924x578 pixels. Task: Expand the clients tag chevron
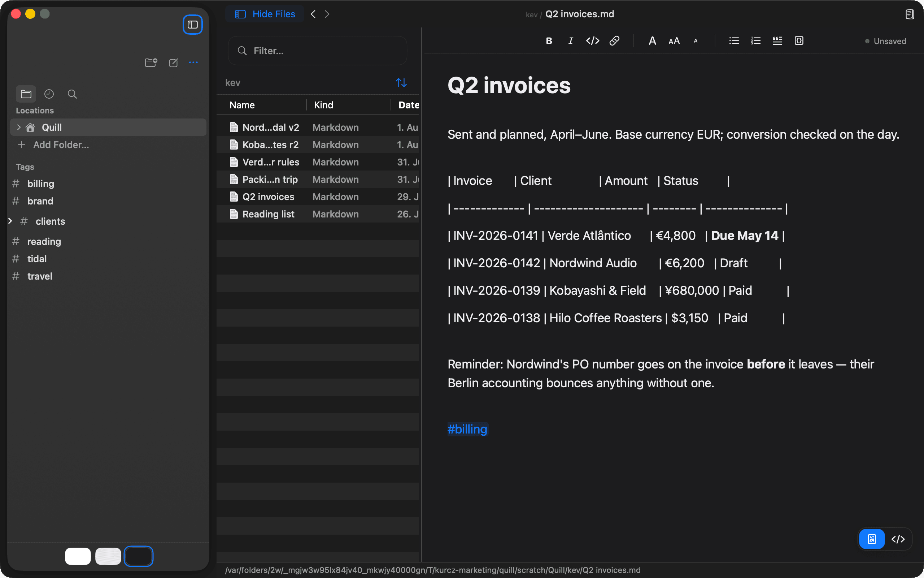tap(10, 221)
